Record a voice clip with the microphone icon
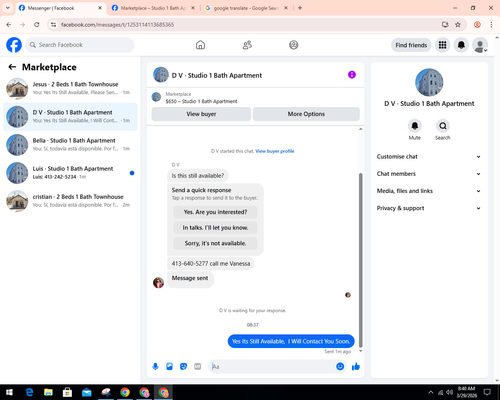 (155, 367)
